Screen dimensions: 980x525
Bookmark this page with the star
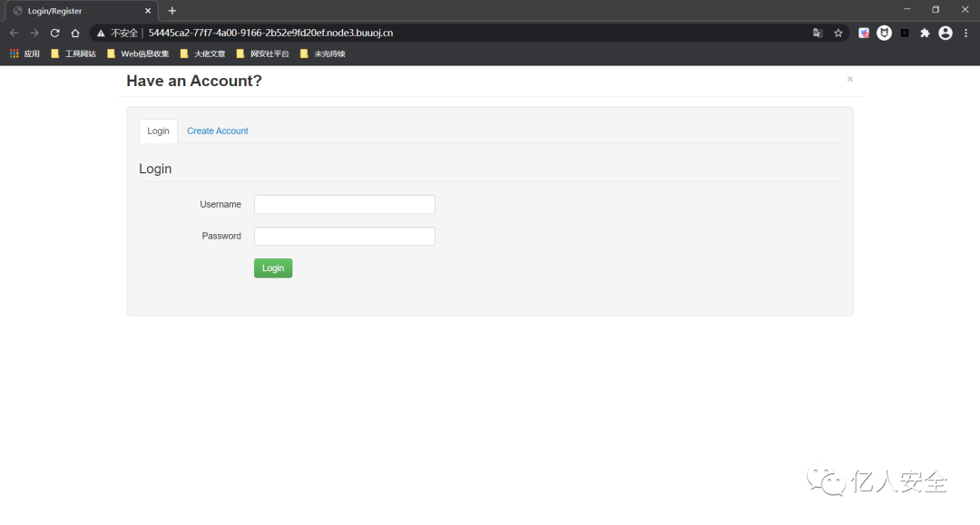click(x=838, y=33)
